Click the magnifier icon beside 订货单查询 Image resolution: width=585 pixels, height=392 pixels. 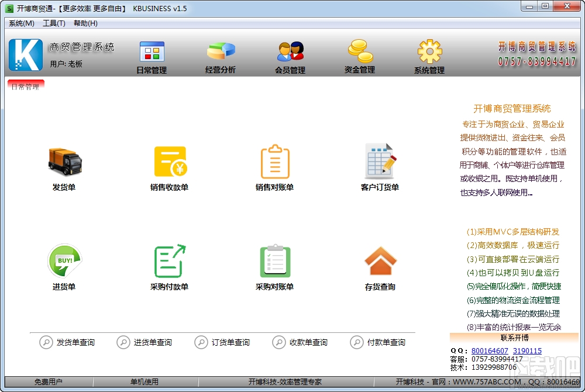201,342
